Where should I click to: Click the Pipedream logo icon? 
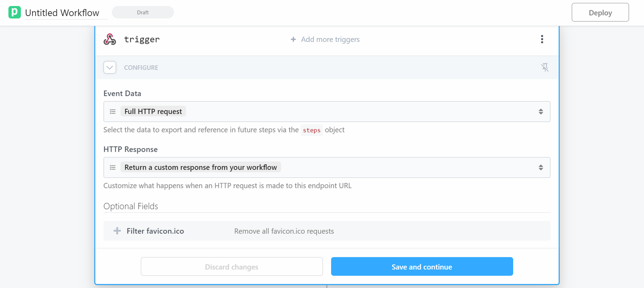(14, 12)
